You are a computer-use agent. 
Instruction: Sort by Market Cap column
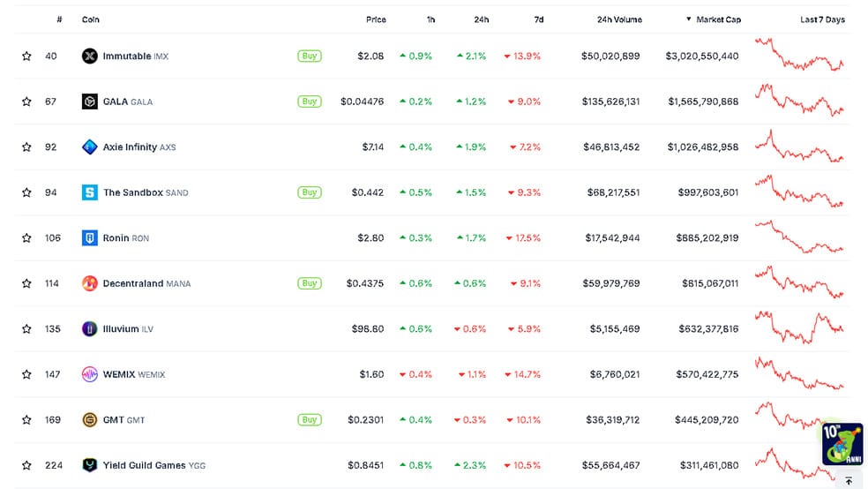click(x=714, y=19)
